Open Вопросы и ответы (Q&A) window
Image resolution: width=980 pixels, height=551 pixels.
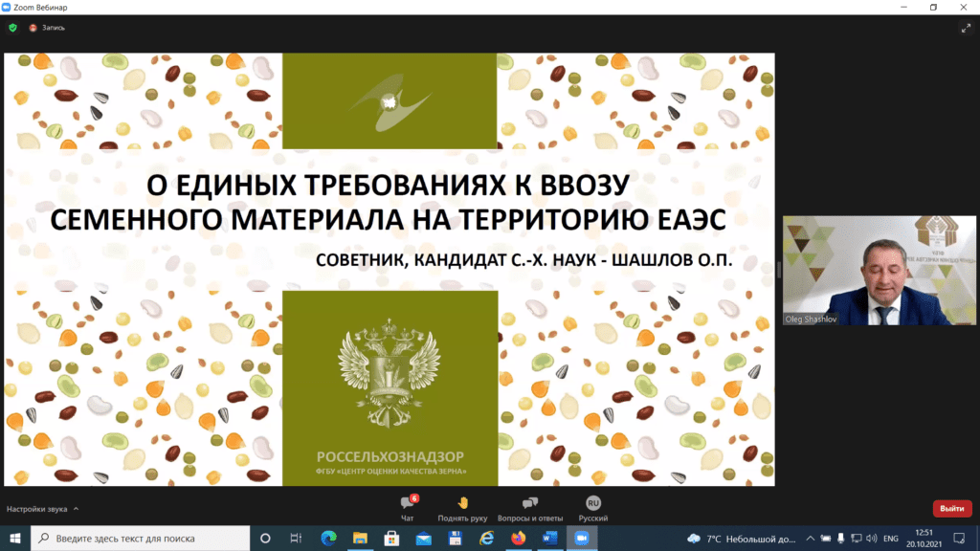[x=530, y=506]
